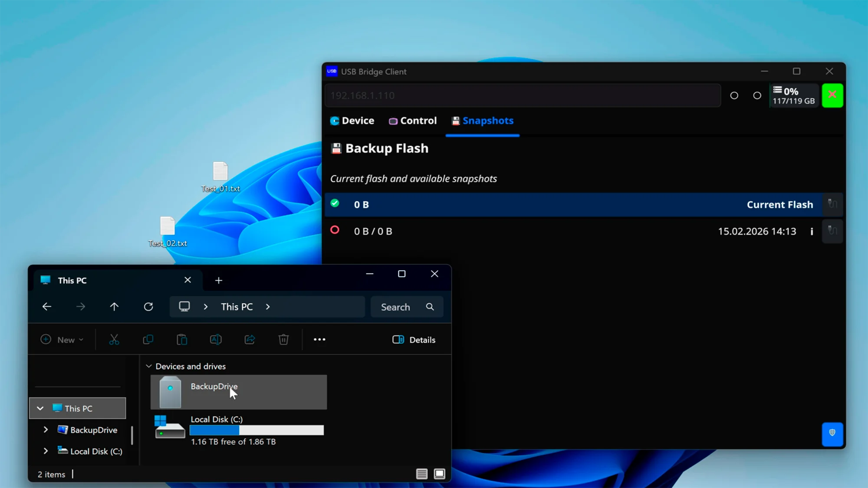The image size is (868, 488).
Task: Click the plug icon next to Current Flash
Action: pyautogui.click(x=832, y=204)
